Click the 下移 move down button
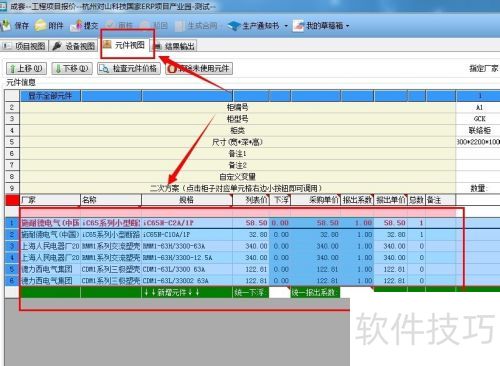 click(x=72, y=69)
